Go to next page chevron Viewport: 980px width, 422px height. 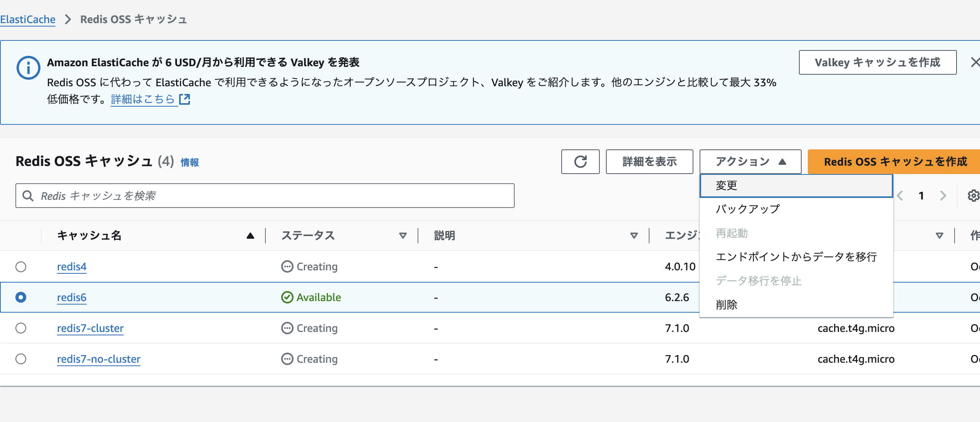943,196
